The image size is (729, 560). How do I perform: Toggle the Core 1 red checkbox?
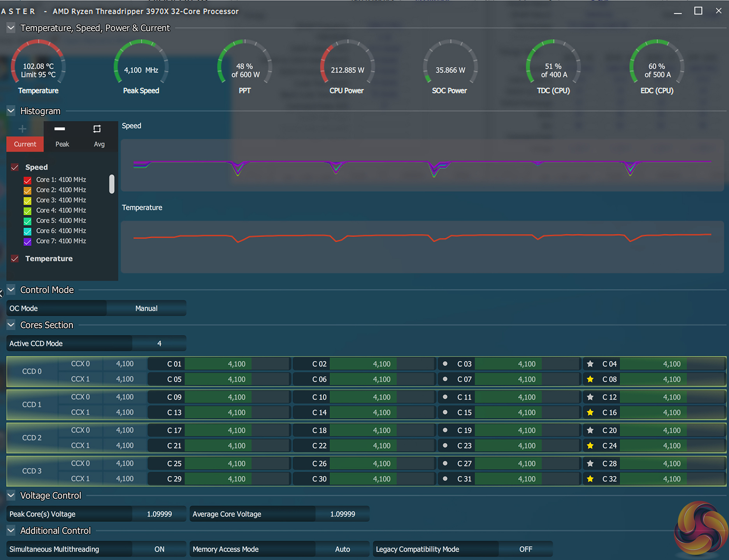click(x=27, y=180)
